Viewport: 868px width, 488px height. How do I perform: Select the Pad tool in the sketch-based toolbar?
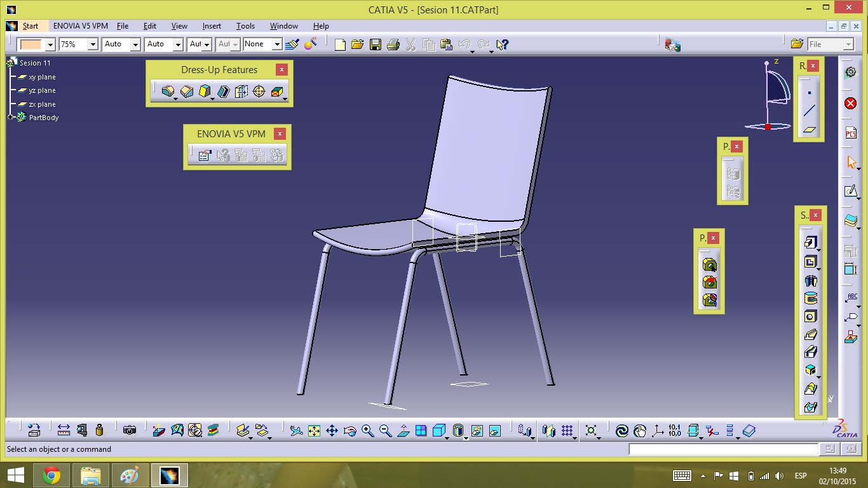(x=810, y=243)
